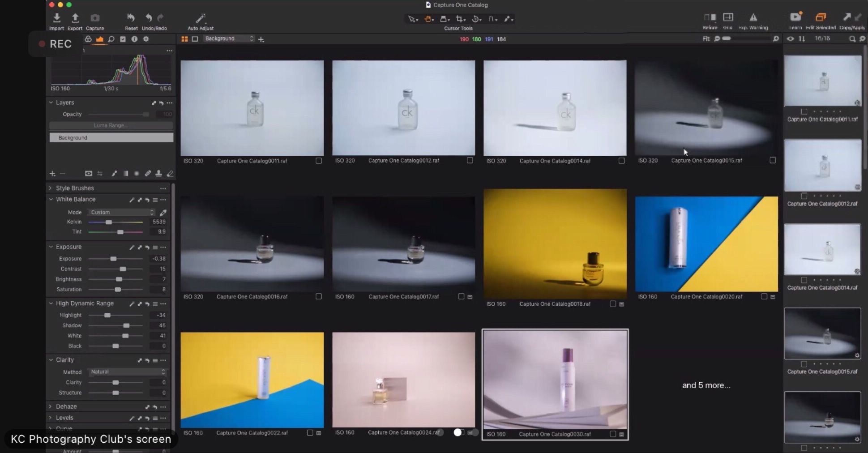868x453 pixels.
Task: Open the White Balance Mode Custom dropdown
Action: [122, 212]
